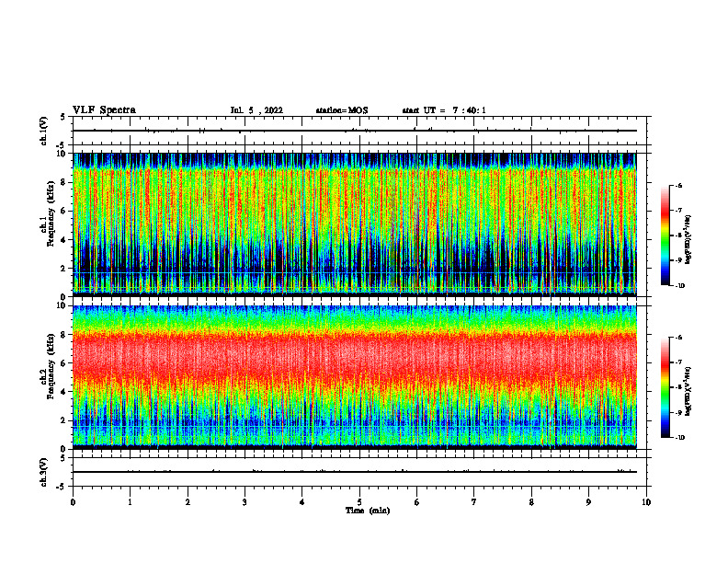Image resolution: width=728 pixels, height=563 pixels.
Task: Click the "10" frequency tick of ch.1 spectrogram
Action: [x=62, y=154]
